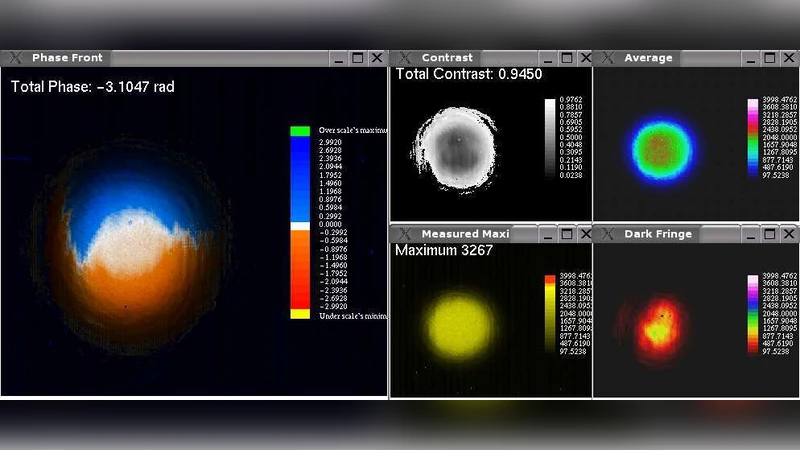Maximize the Phase Front window

tap(357, 58)
